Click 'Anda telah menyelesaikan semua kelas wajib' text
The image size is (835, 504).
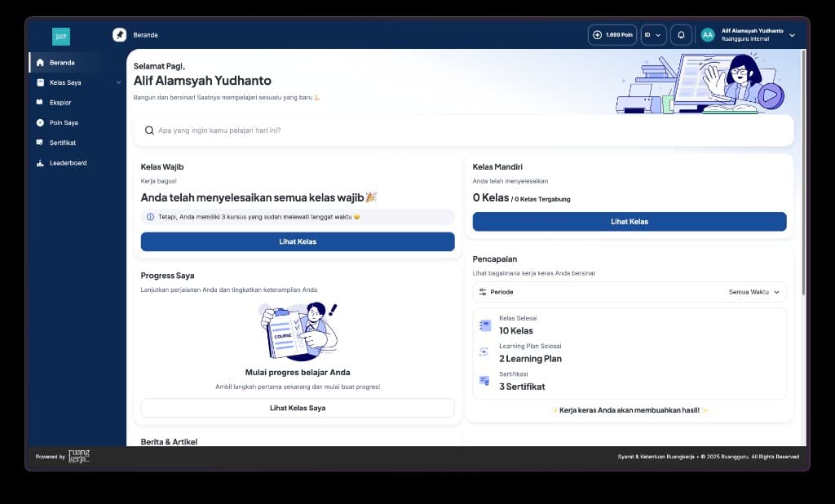pos(253,197)
